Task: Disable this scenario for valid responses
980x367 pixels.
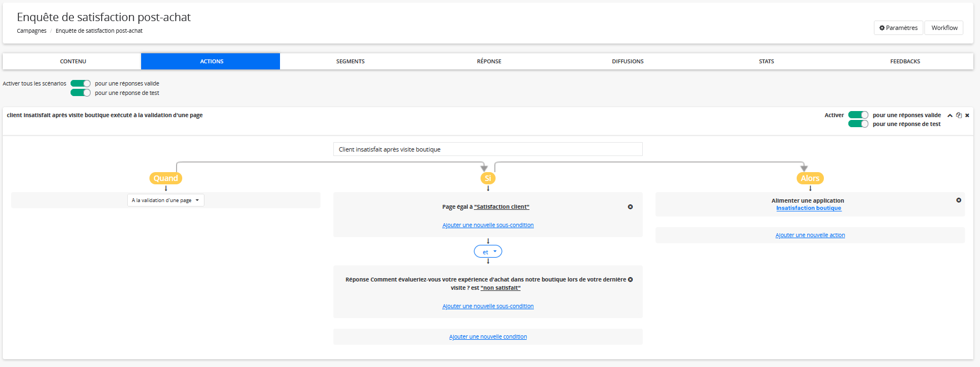Action: 858,115
